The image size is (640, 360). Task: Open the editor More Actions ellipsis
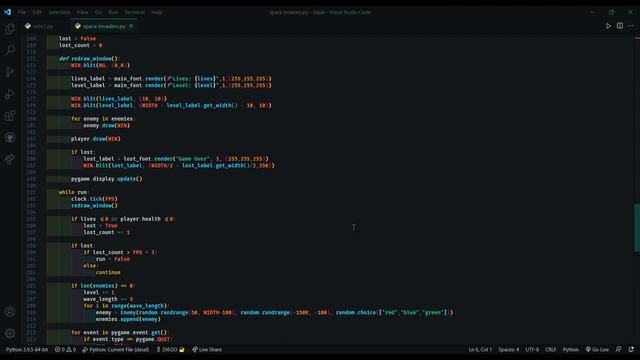click(631, 26)
